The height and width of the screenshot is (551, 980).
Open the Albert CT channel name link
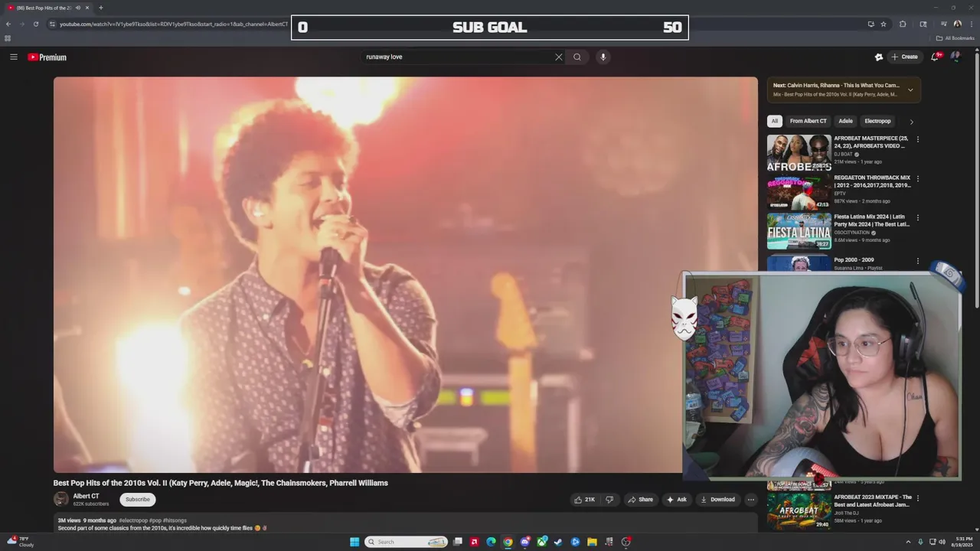[x=86, y=497]
